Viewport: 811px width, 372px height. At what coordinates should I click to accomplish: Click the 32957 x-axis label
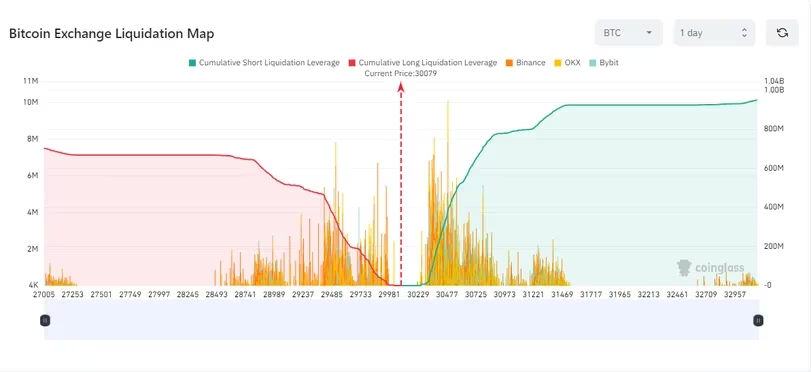point(734,293)
